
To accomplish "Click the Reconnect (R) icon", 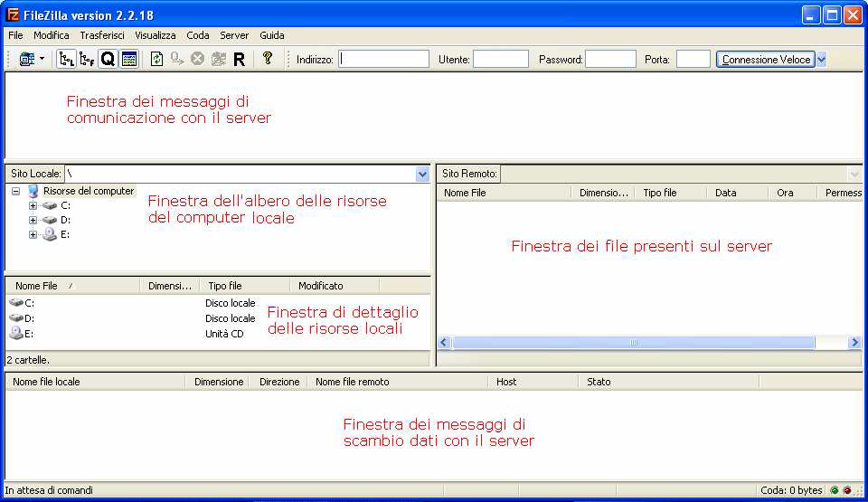I will click(x=239, y=59).
